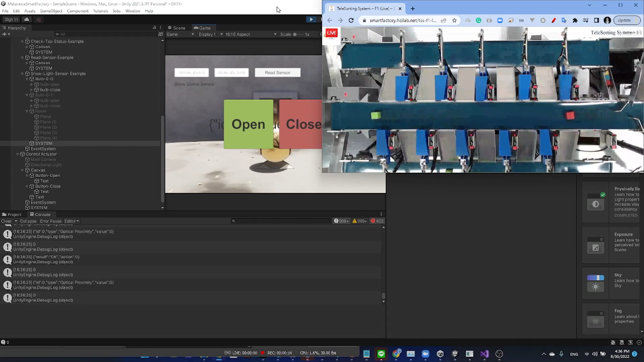644x362 pixels.
Task: Open the Display 1 dropdown
Action: click(x=210, y=34)
